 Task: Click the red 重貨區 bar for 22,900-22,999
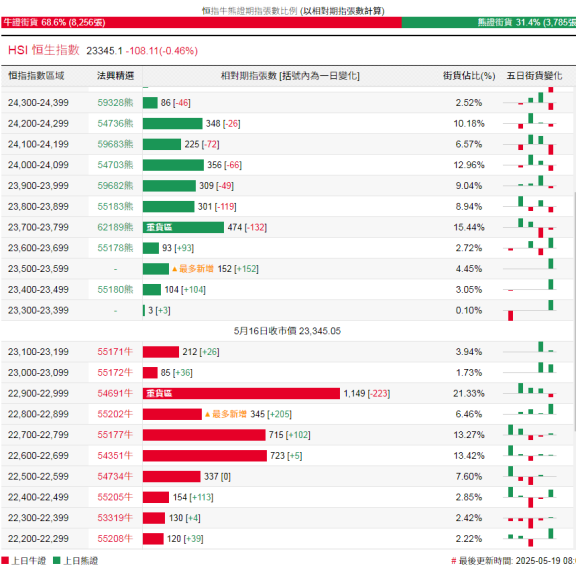pyautogui.click(x=241, y=393)
